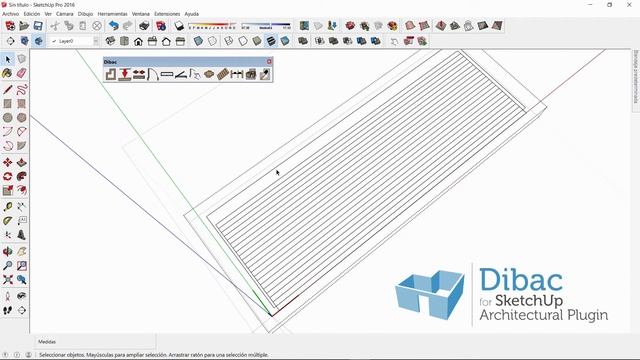Choose the Dibac stairs tool
640x360 pixels.
click(223, 74)
